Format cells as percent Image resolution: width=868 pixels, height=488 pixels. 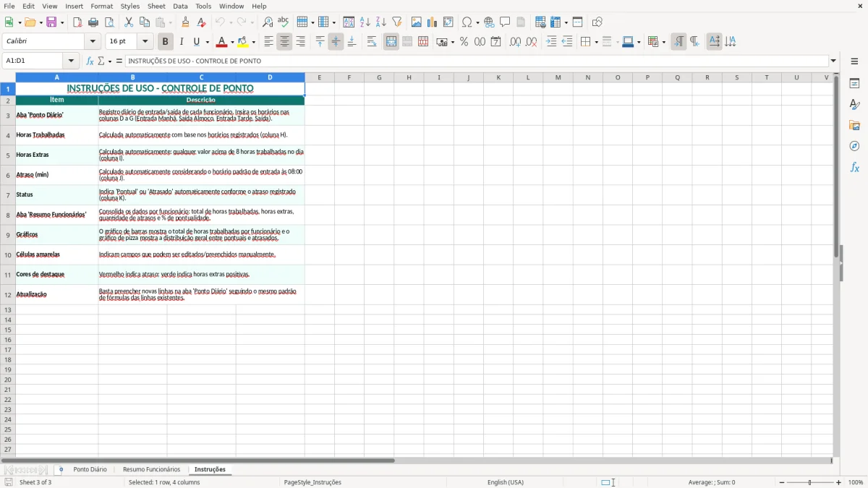[x=464, y=42]
